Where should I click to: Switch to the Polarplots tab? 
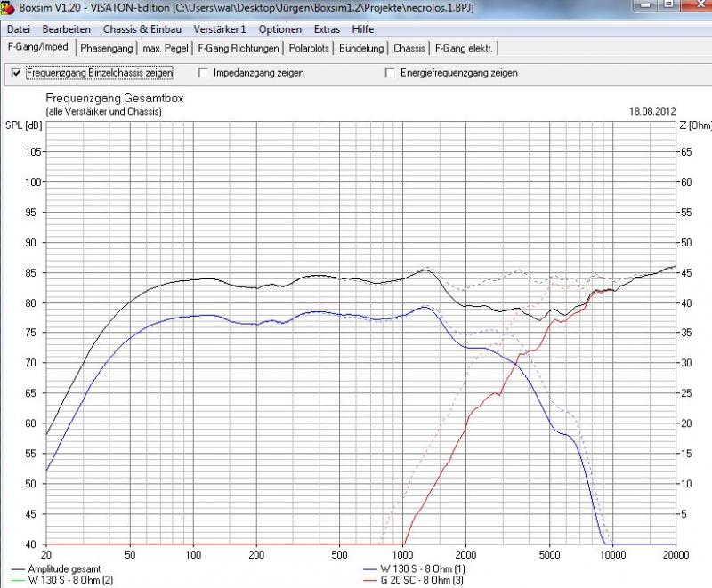[x=309, y=48]
